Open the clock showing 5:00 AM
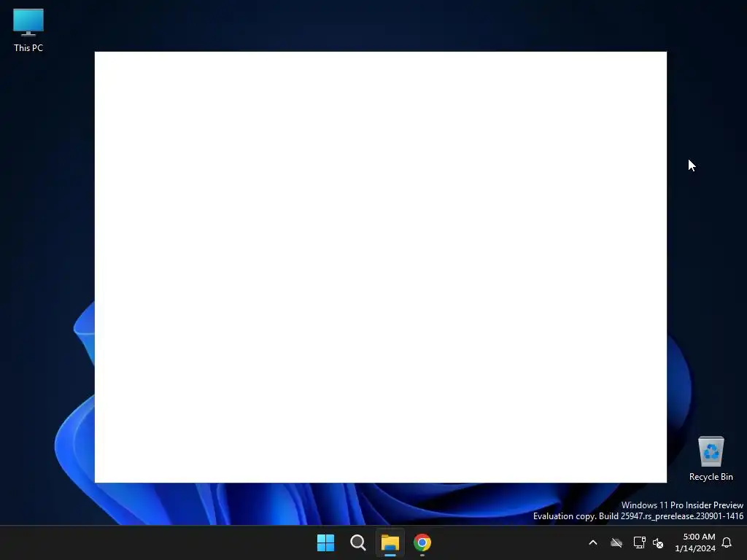Image resolution: width=747 pixels, height=560 pixels. (695, 542)
